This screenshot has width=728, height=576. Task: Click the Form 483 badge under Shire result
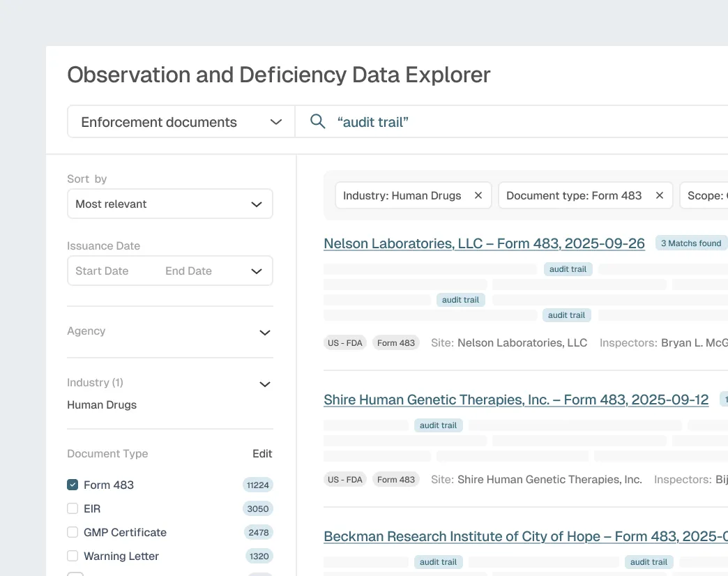395,479
